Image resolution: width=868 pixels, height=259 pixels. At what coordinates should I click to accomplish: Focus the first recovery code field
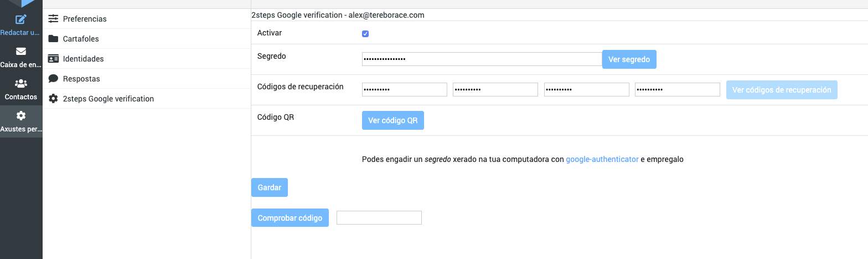click(404, 90)
